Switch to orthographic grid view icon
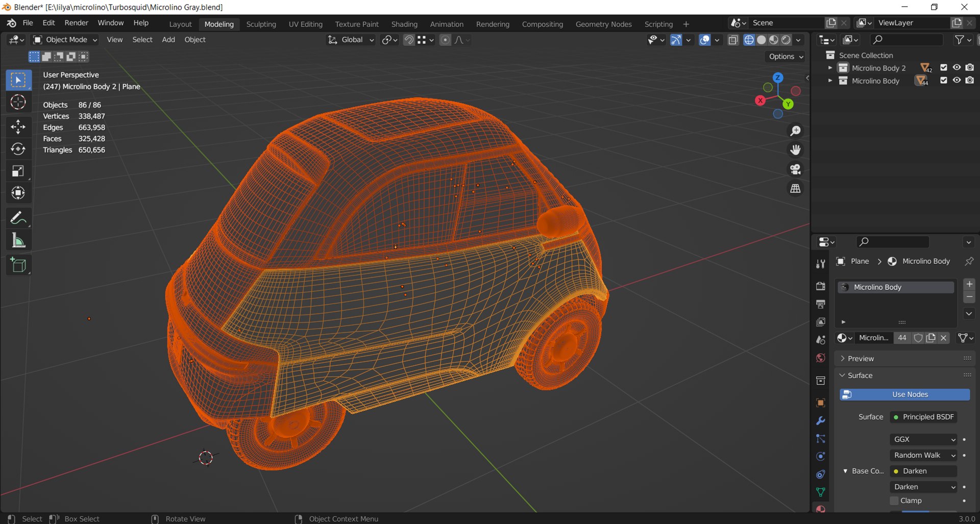The height and width of the screenshot is (524, 980). click(x=795, y=189)
